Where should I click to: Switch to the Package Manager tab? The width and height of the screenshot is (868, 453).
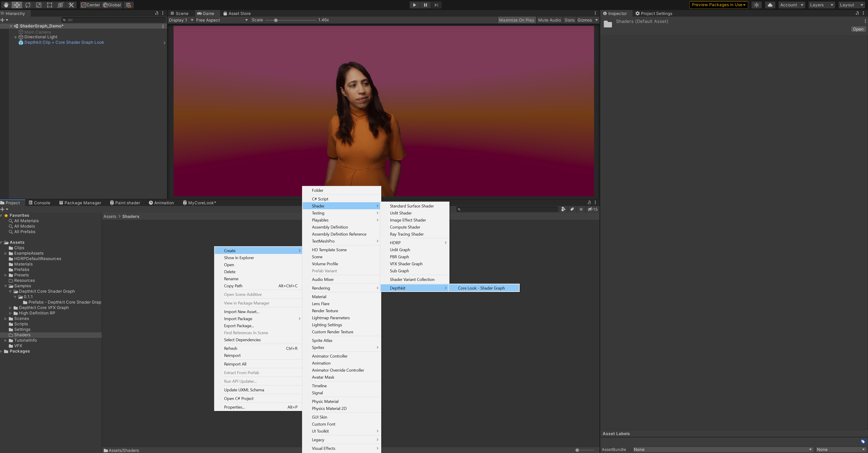[x=80, y=203]
